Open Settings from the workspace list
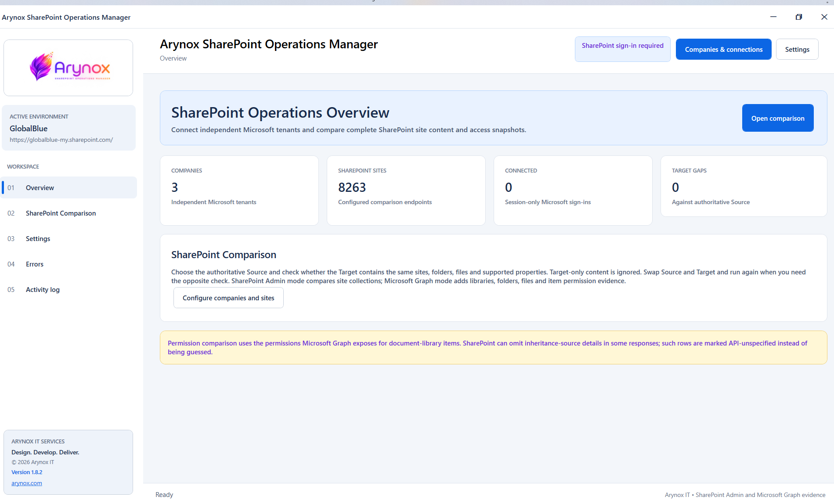The image size is (834, 504). pyautogui.click(x=69, y=238)
